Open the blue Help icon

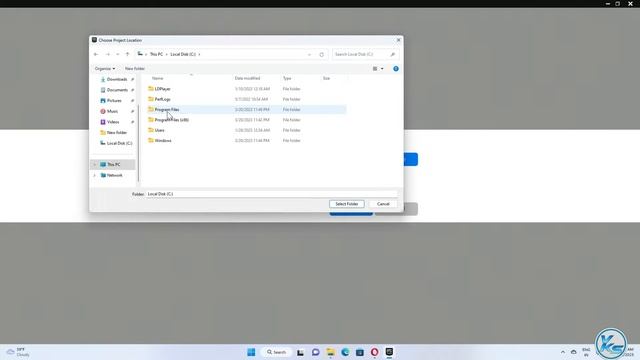396,69
